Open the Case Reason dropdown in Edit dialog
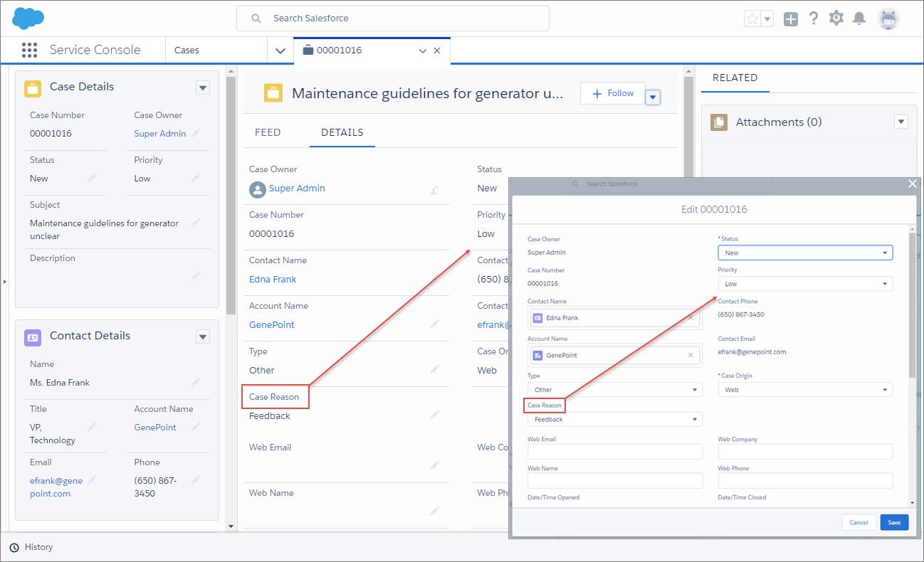 615,420
